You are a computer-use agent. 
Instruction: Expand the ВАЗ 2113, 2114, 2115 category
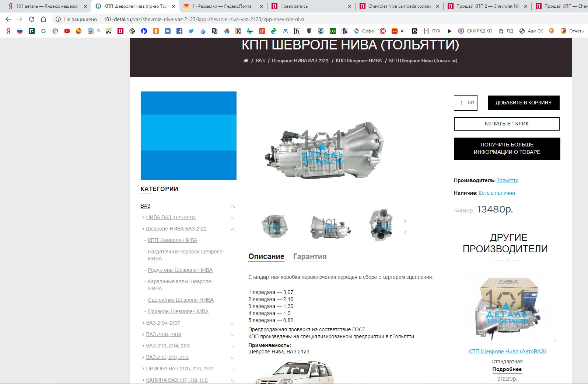coord(232,346)
